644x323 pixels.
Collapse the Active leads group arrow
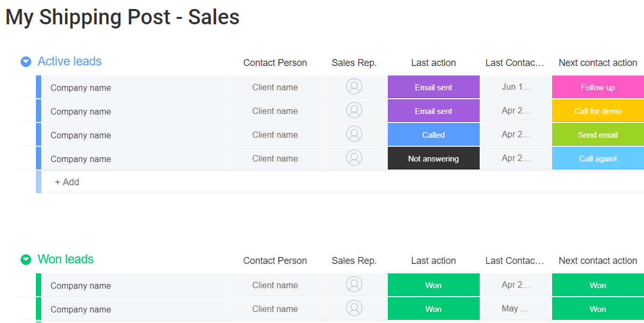(x=26, y=62)
